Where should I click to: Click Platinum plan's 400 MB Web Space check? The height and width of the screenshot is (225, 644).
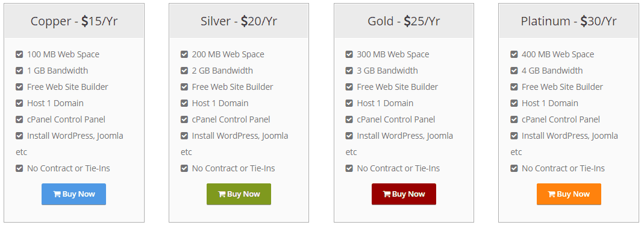514,54
